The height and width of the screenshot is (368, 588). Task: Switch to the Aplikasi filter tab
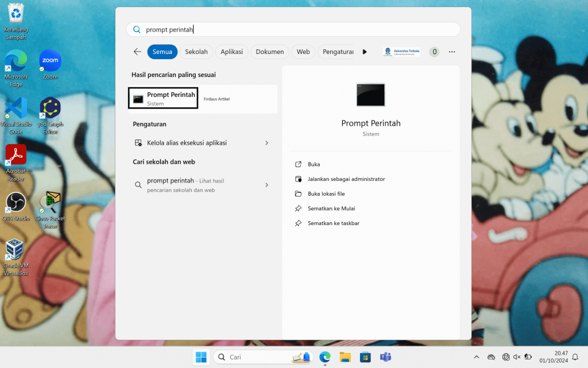[x=231, y=52]
